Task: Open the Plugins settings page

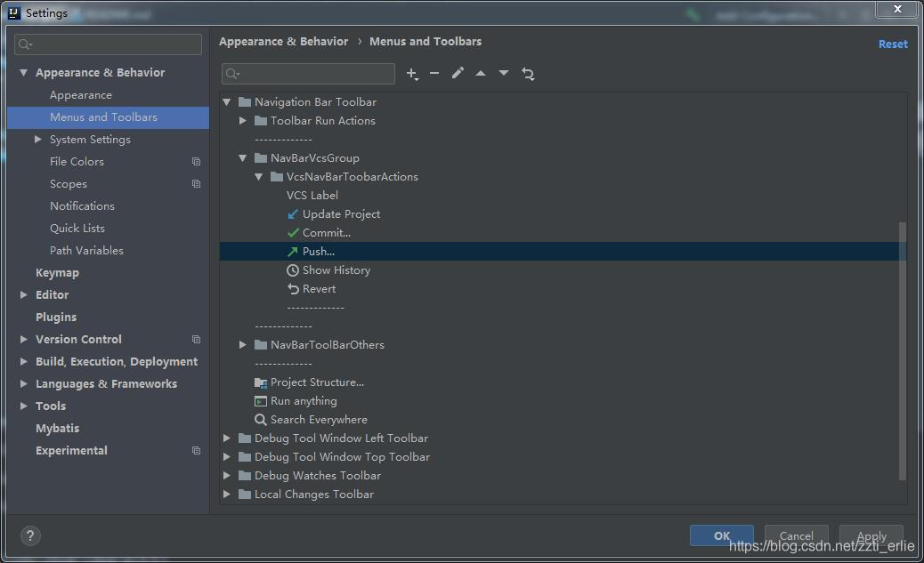Action: [x=56, y=318]
